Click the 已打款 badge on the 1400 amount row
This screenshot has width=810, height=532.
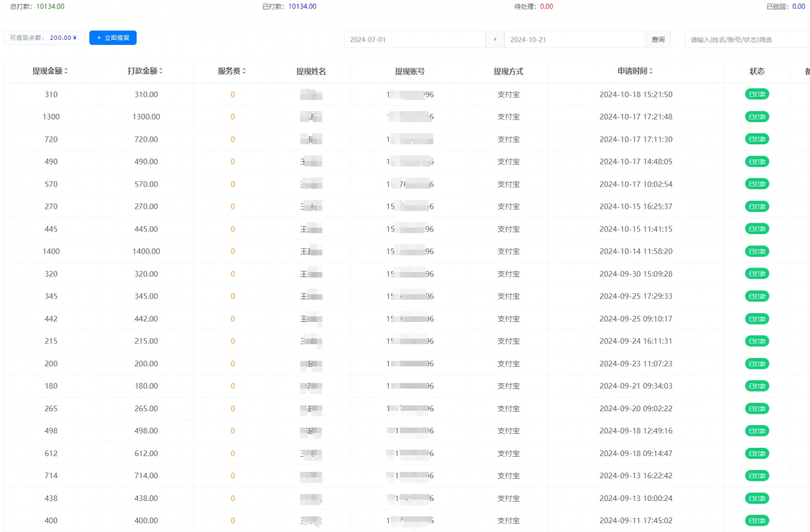757,251
